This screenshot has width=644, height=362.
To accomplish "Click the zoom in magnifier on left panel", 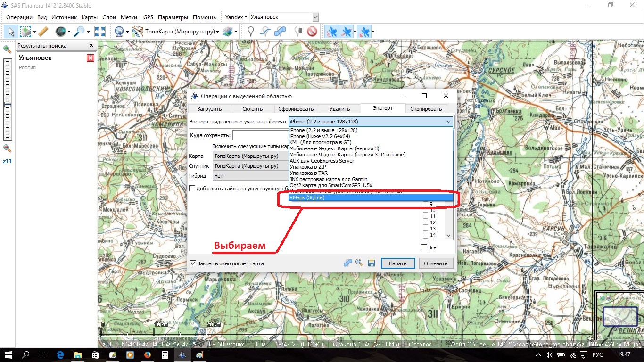I will tap(8, 49).
